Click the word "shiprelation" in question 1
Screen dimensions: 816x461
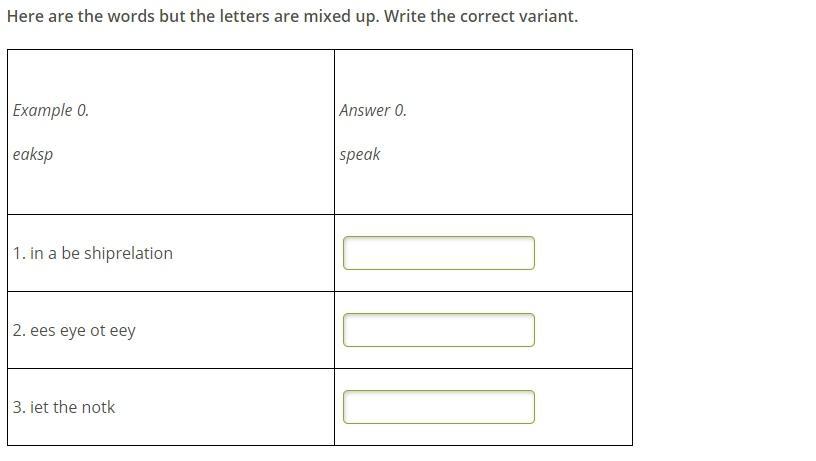tap(128, 253)
